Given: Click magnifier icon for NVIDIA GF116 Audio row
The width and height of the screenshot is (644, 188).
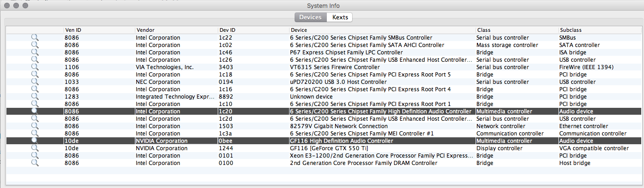Looking at the screenshot, I should pos(35,141).
